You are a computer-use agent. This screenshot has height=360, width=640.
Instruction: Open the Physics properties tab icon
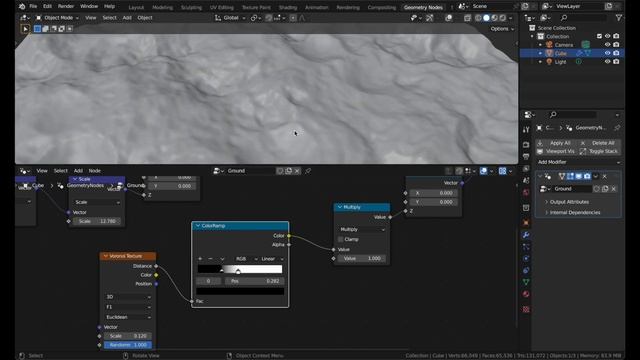coord(526,258)
